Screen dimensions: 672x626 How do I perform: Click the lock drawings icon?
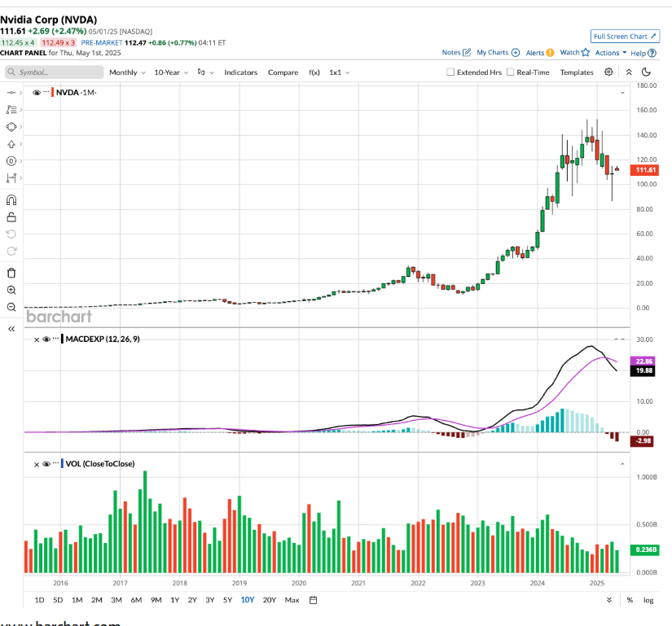point(11,217)
